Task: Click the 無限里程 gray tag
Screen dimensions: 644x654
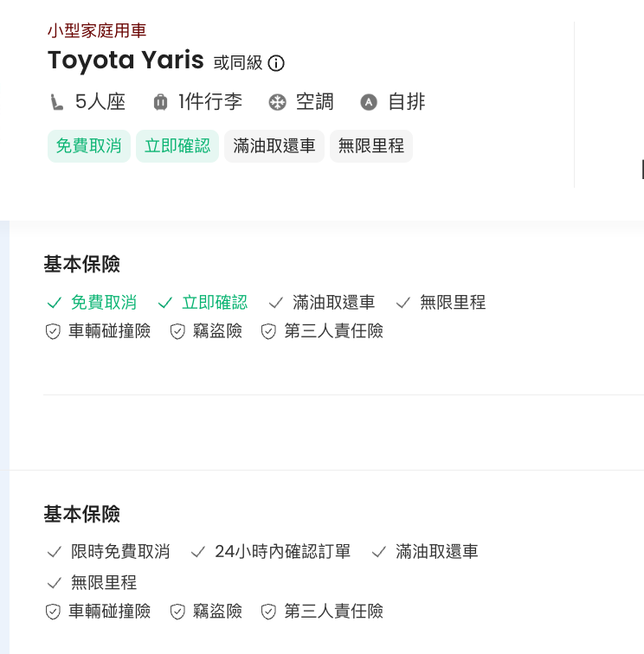Action: pos(371,146)
